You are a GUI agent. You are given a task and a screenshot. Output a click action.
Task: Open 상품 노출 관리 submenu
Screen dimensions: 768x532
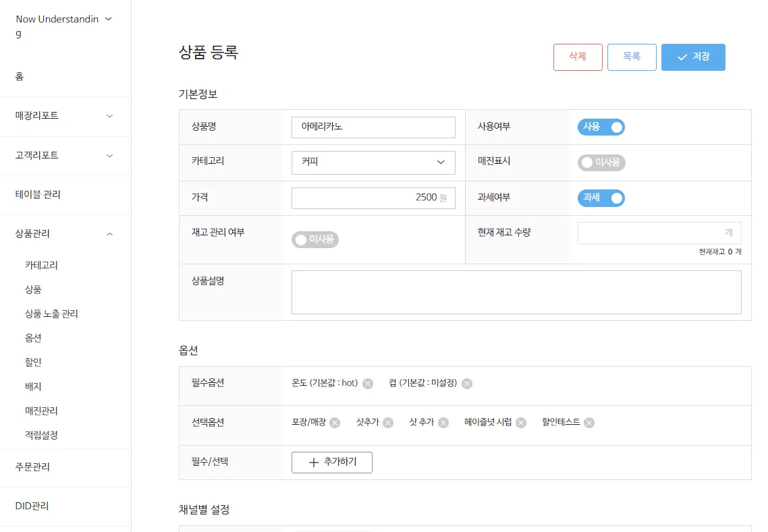point(51,314)
